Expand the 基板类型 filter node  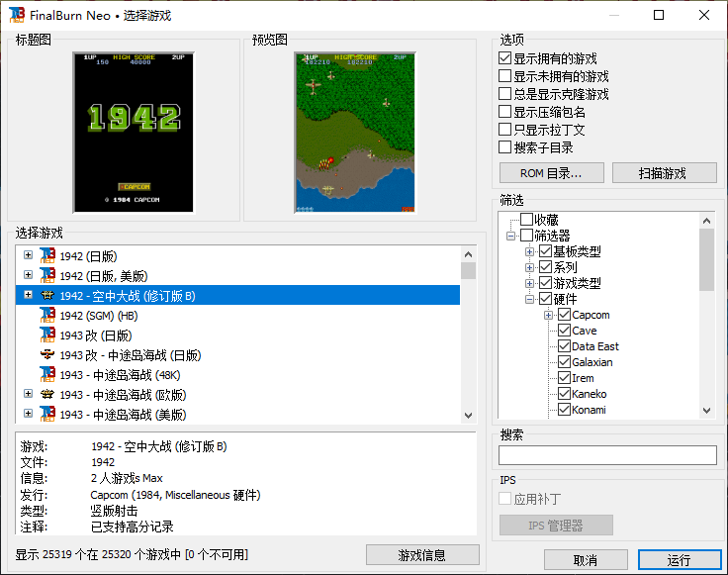click(529, 251)
